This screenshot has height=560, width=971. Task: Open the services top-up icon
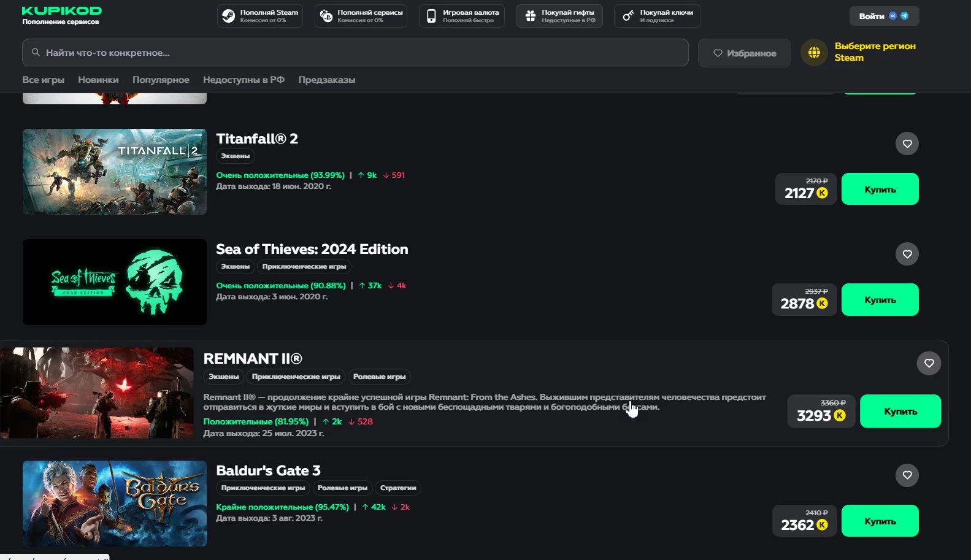(x=326, y=16)
